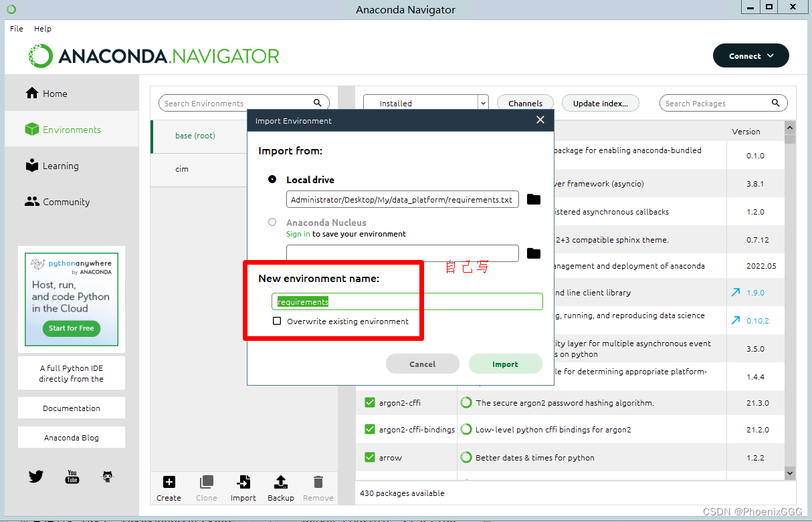Click package list scrollbar down arrow
This screenshot has width=812, height=522.
coord(790,473)
